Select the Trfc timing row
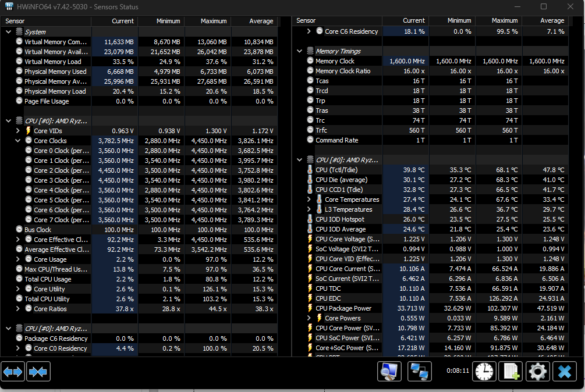This screenshot has width=585, height=392. click(x=430, y=130)
